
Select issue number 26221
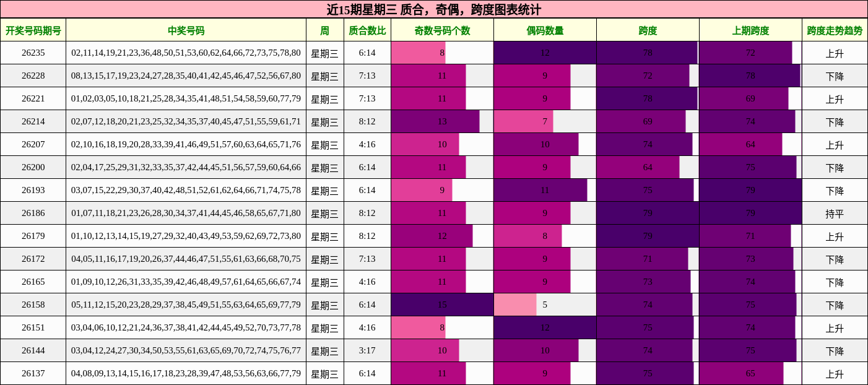coord(33,98)
